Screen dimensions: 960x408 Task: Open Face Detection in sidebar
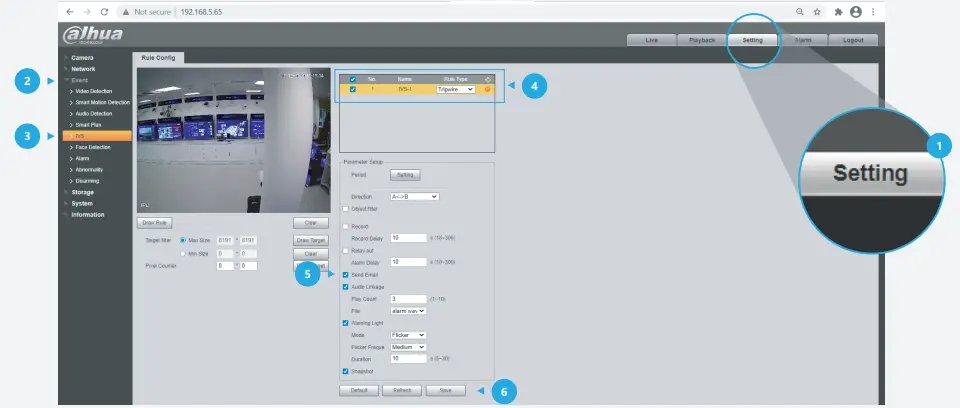(x=93, y=147)
